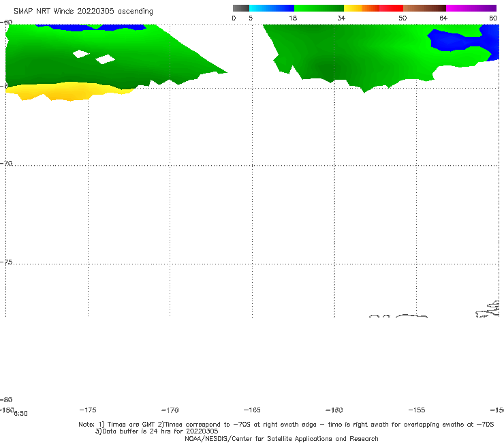This screenshot has height=443, width=504.
Task: Click the '-175' longitude label
Action: pyautogui.click(x=88, y=410)
